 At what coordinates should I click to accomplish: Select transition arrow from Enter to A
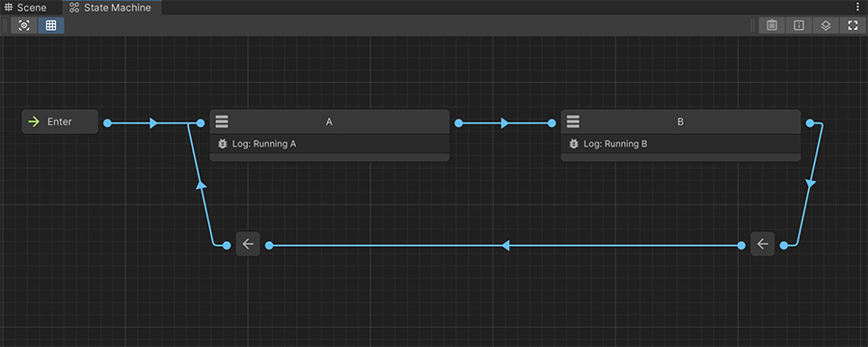click(154, 122)
